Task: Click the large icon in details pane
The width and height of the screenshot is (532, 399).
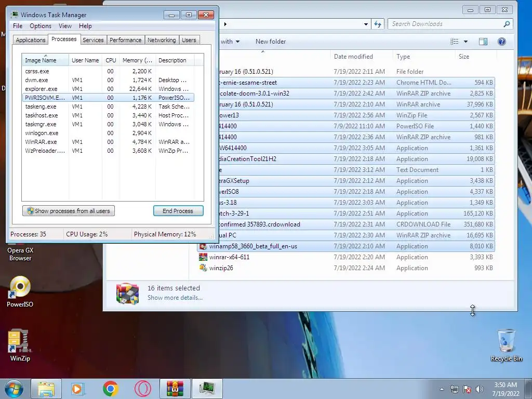Action: click(128, 293)
